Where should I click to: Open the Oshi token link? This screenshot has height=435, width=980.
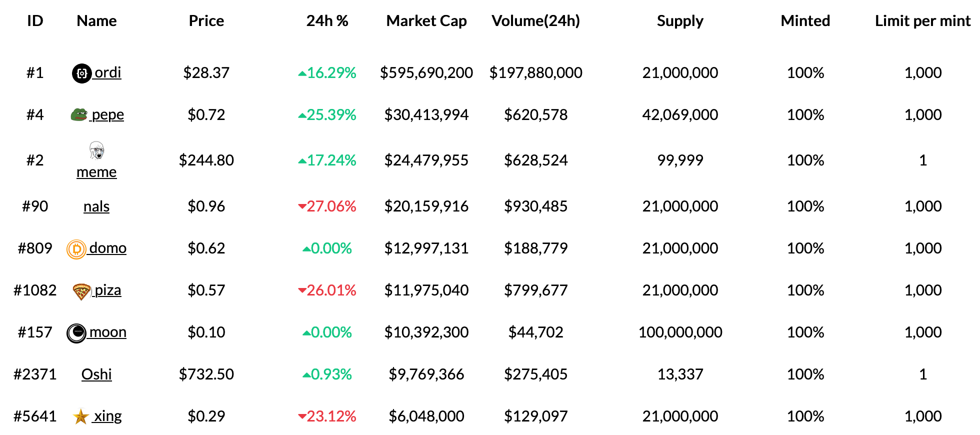pos(96,374)
